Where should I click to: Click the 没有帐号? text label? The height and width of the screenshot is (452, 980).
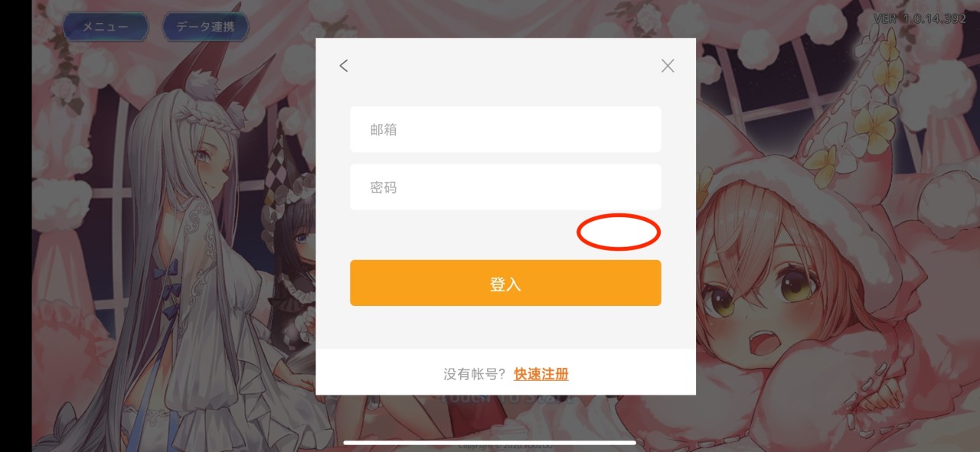475,374
